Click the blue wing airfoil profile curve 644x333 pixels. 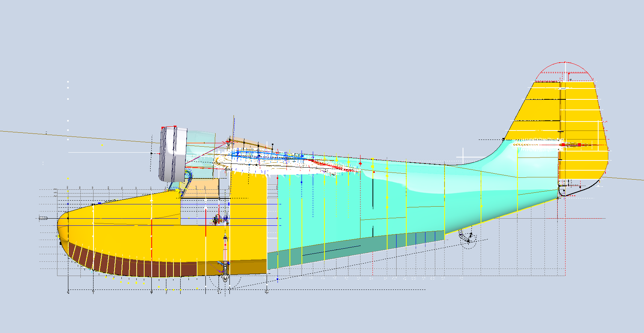(263, 154)
